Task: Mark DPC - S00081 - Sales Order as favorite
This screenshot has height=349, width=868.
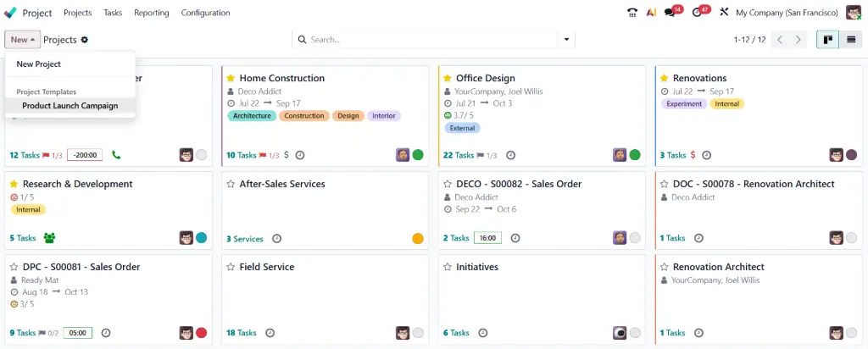Action: 14,267
